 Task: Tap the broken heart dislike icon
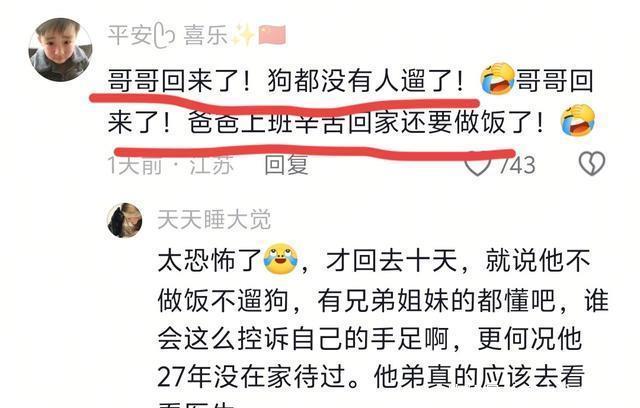pyautogui.click(x=592, y=164)
